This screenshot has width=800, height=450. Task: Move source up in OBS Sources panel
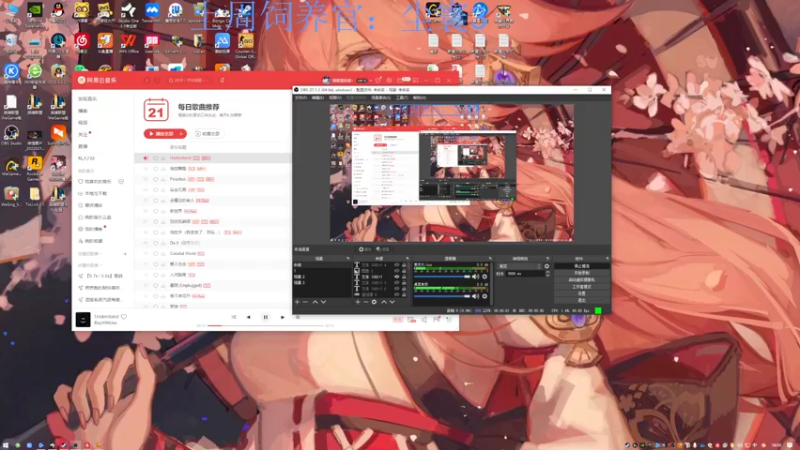click(384, 302)
